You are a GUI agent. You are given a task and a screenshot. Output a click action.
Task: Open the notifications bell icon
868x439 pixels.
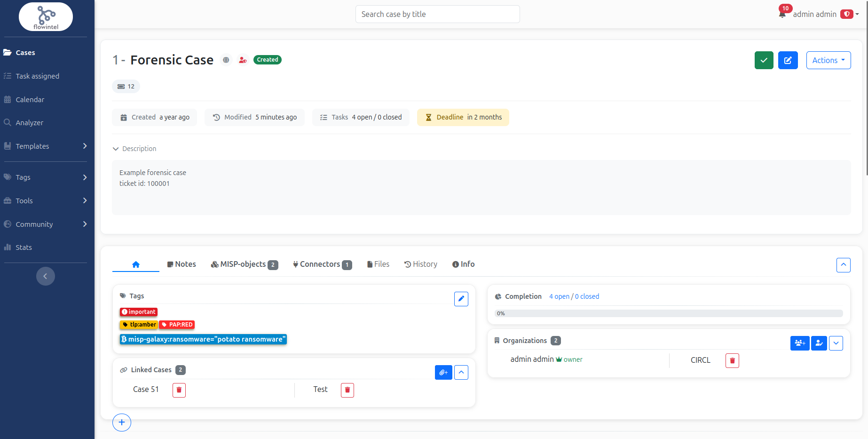782,14
